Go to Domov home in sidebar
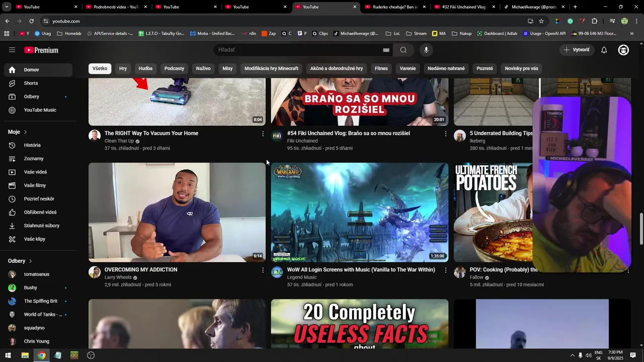Screen dimensions: 644x362 38,70
